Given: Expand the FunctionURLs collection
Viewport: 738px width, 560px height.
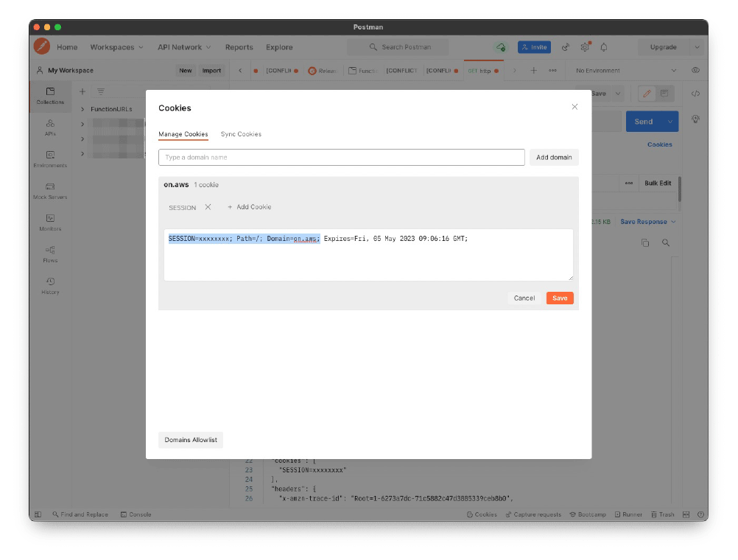Looking at the screenshot, I should coord(83,108).
